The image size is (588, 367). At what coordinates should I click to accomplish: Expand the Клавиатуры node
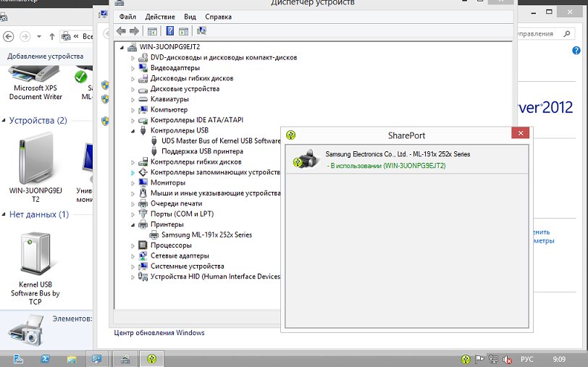tap(133, 100)
